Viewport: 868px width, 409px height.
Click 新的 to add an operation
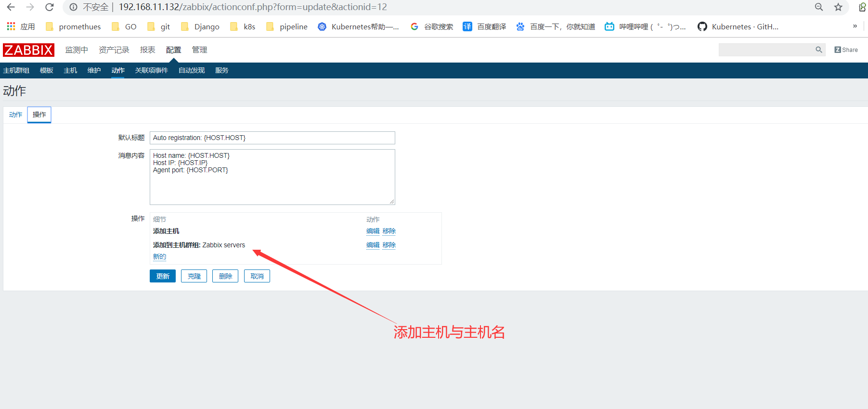pos(159,256)
